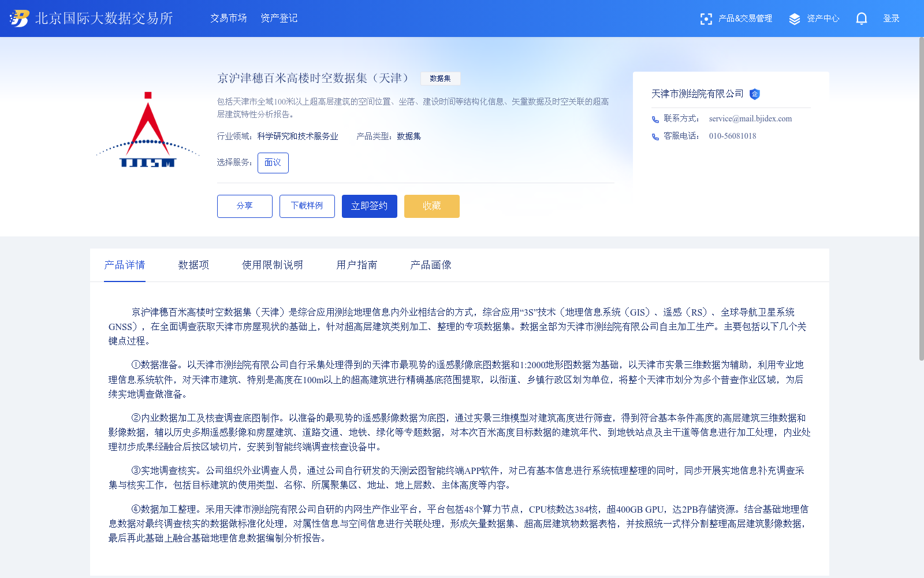Image resolution: width=924 pixels, height=578 pixels.
Task: Click the email service@mail.bjidex.com
Action: pos(750,119)
